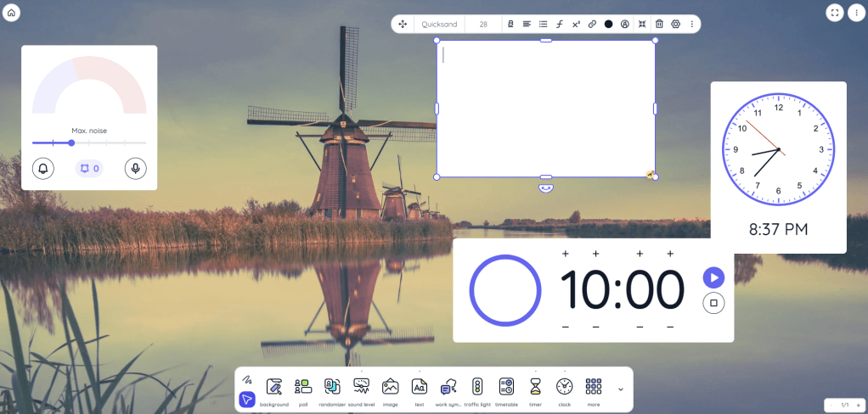Open the font size 28 dropdown

point(483,25)
